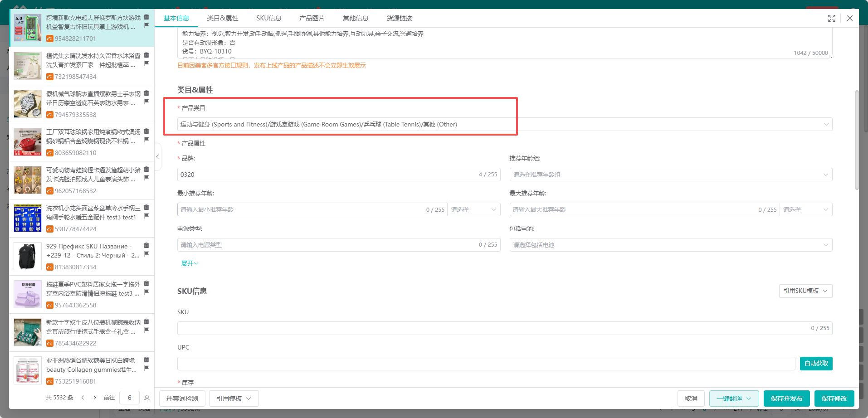Click the 违禁词检测 button
Viewport: 868px width, 418px height.
coord(182,399)
